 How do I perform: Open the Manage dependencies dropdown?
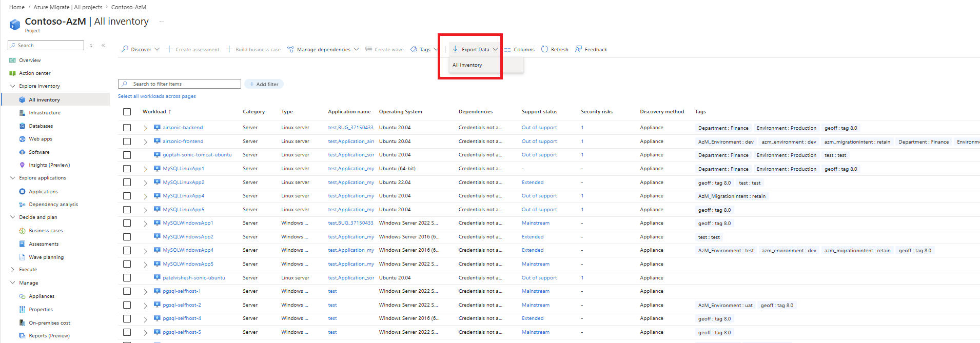coord(323,50)
